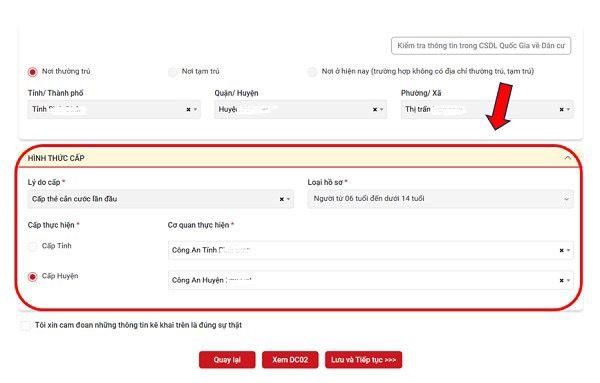
Task: Clear the Quận/Huyện selection with x icon
Action: (375, 109)
